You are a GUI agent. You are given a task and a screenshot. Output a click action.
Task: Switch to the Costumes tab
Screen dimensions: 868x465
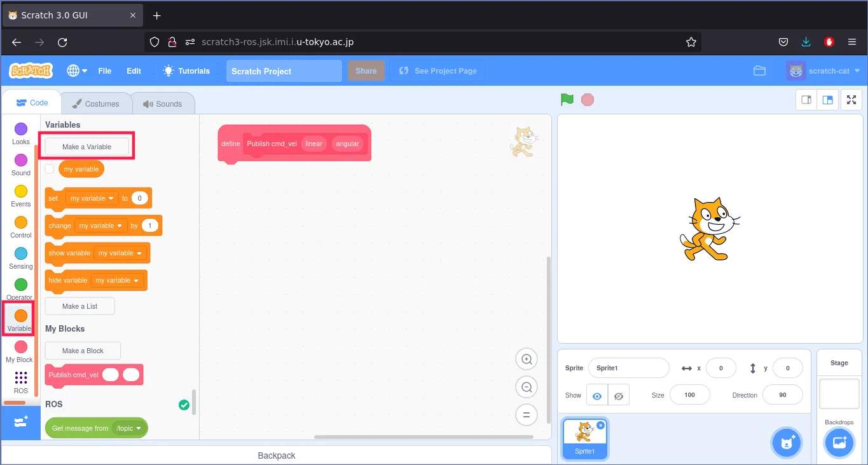tap(95, 104)
